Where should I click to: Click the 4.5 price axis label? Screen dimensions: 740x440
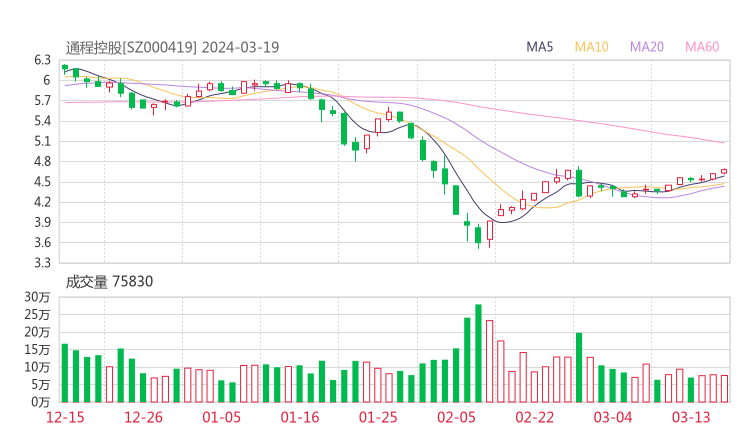coord(42,182)
